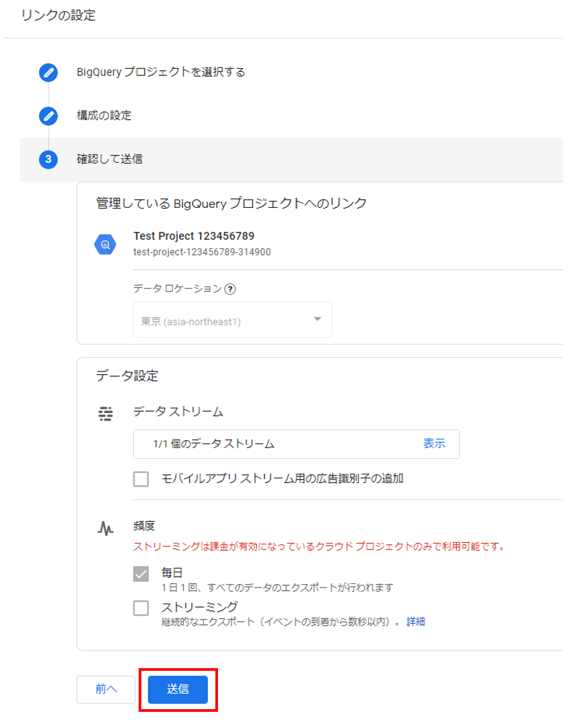Click the edit pencil icon beside BigQuery プロジェクトを選択する

(x=48, y=73)
